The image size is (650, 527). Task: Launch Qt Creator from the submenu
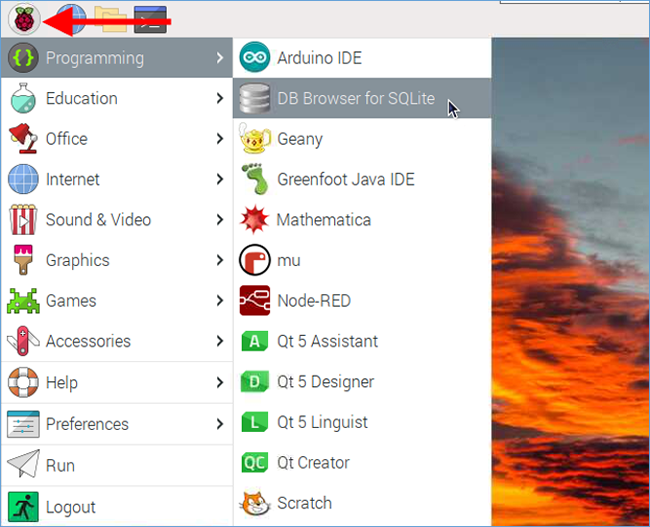click(362, 462)
